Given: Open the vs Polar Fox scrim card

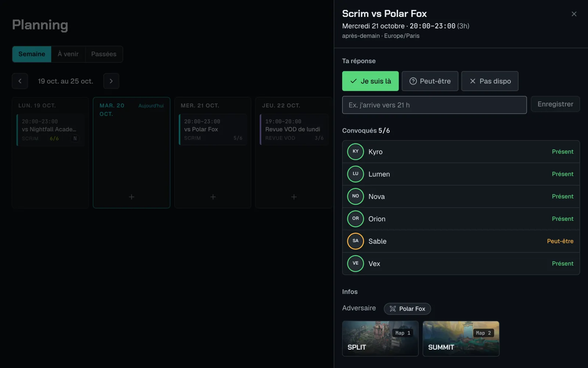Looking at the screenshot, I should 213,130.
